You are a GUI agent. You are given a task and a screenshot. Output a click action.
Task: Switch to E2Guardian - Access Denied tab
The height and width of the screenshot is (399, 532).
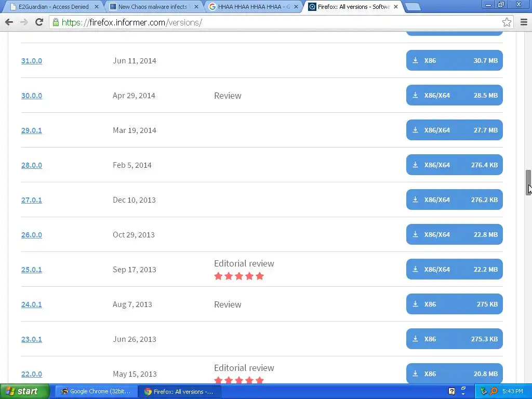tap(53, 7)
